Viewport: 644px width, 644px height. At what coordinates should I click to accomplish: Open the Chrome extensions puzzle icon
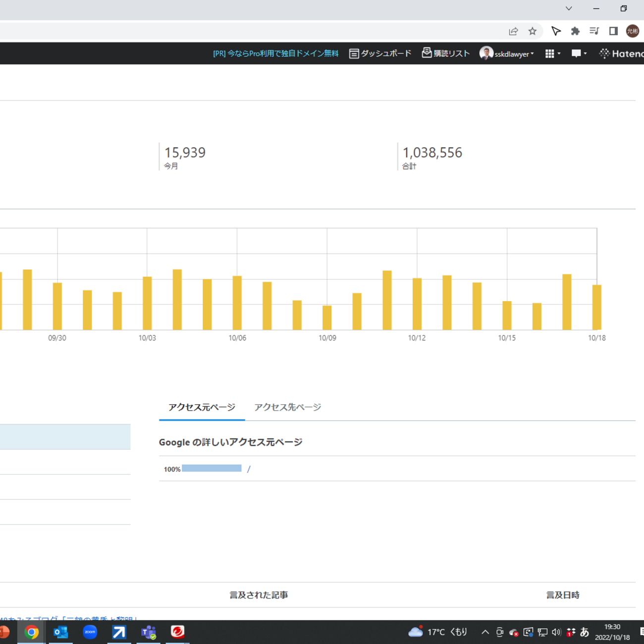pos(575,31)
